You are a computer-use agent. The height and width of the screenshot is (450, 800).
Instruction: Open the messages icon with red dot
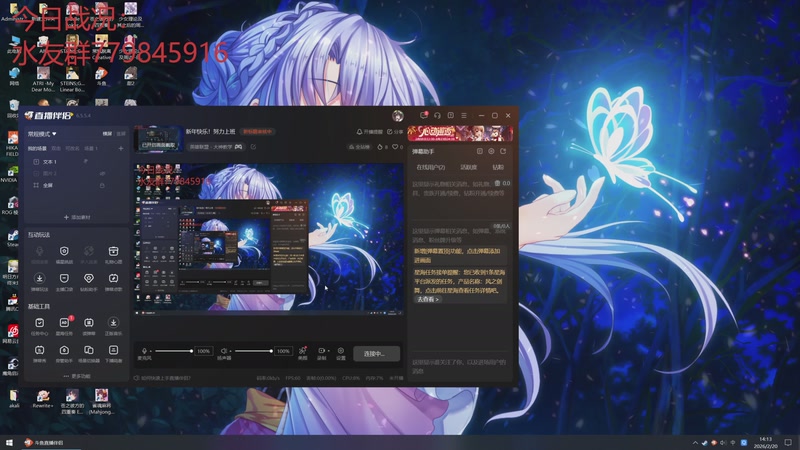tap(423, 115)
